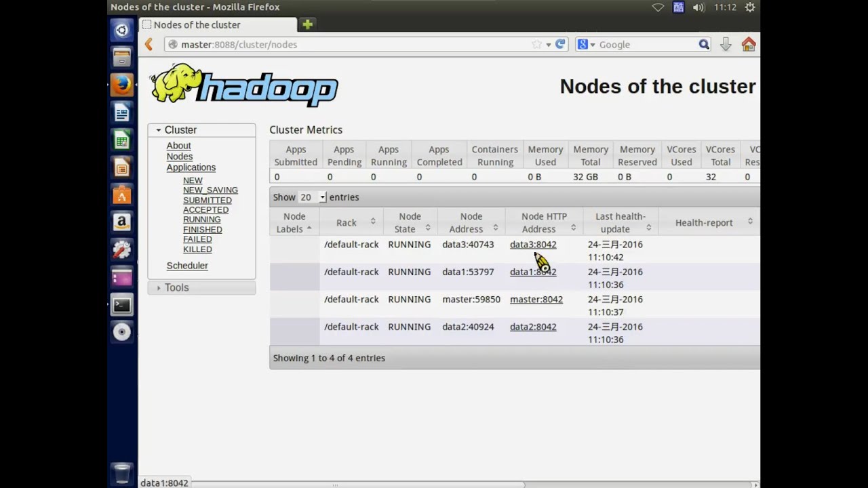
Task: Open the URL history dropdown arrow
Action: pos(549,45)
